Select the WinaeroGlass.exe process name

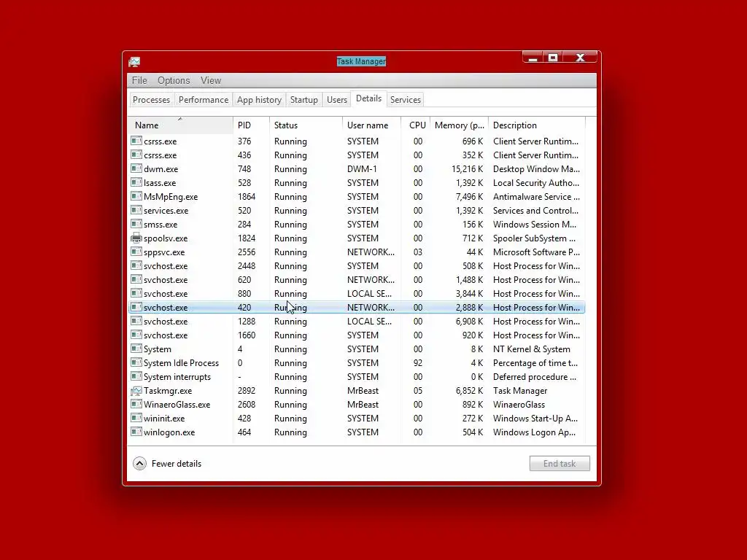pyautogui.click(x=177, y=404)
